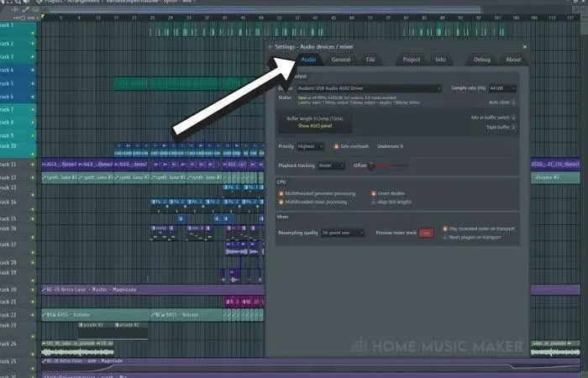Select the draw pencil tool in playlist toolbar
Viewport: 588px width, 378px height.
point(26,9)
